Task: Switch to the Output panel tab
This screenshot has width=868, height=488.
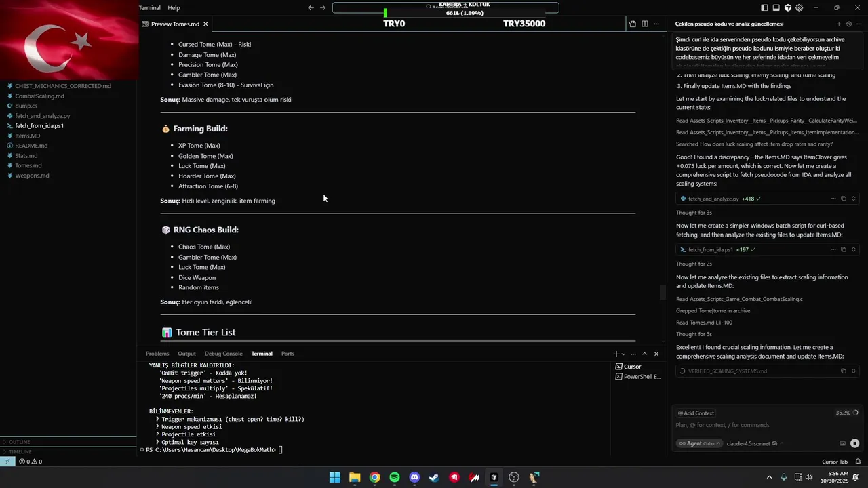Action: 186,354
